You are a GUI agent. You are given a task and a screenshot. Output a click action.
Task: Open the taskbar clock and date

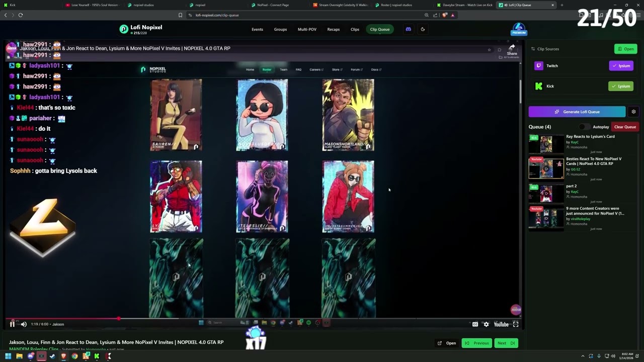point(627,356)
